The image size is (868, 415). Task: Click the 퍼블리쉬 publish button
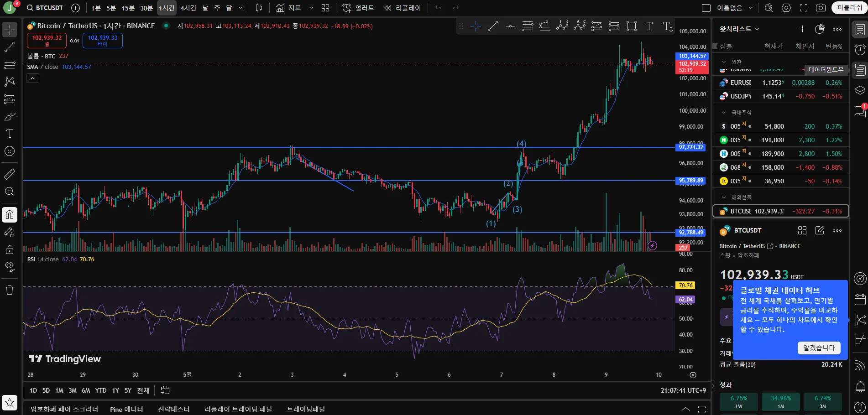coord(849,8)
